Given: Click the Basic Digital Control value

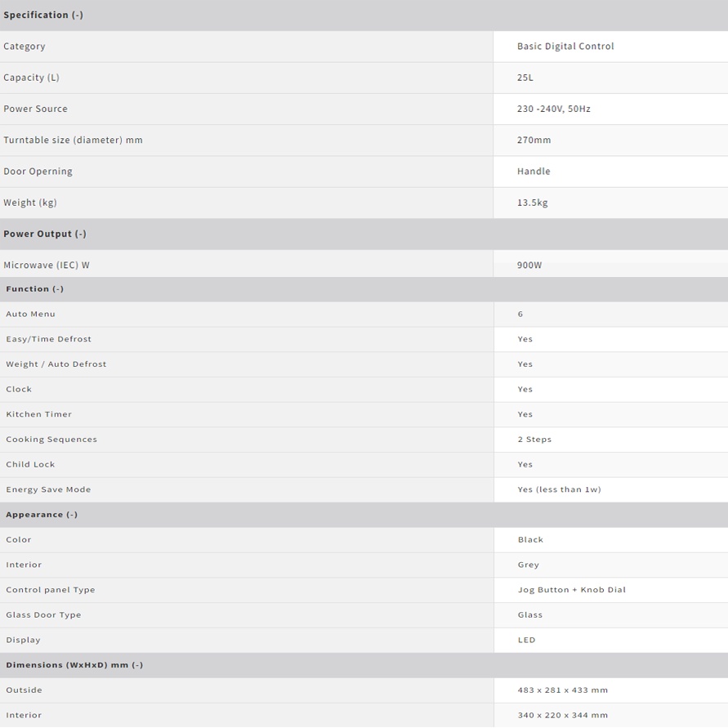Looking at the screenshot, I should pyautogui.click(x=565, y=46).
